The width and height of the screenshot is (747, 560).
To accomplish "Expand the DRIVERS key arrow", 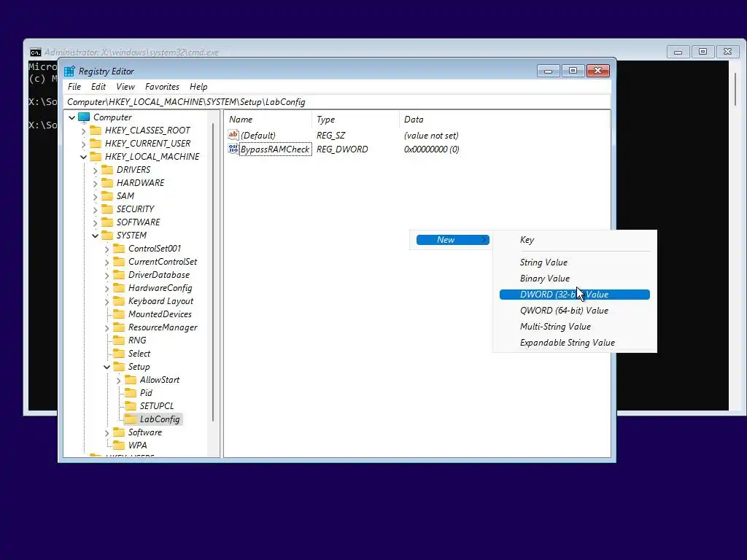I will pyautogui.click(x=96, y=170).
